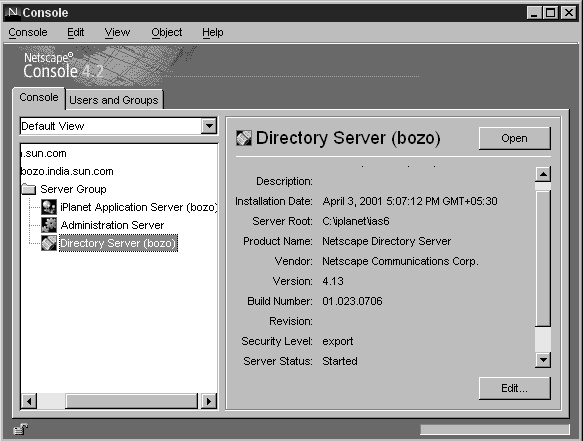Click the Directory Server (bozo) heading
The image size is (583, 441).
[x=348, y=138]
